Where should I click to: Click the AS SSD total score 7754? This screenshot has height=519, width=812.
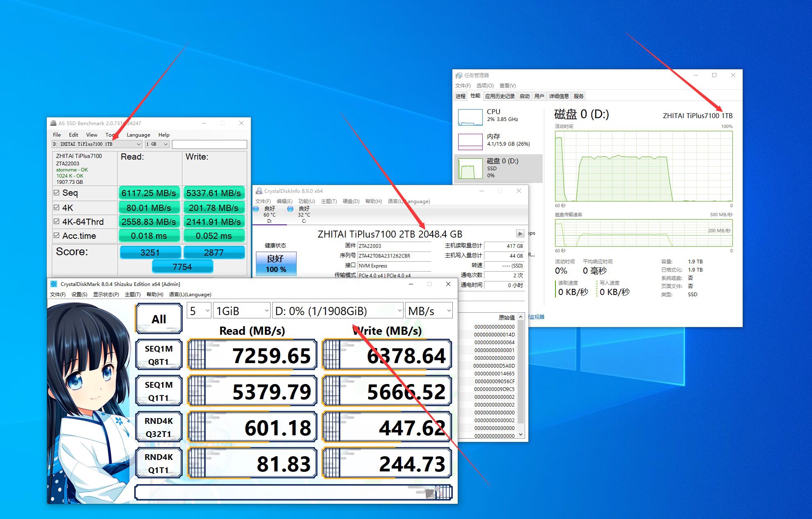click(x=182, y=267)
